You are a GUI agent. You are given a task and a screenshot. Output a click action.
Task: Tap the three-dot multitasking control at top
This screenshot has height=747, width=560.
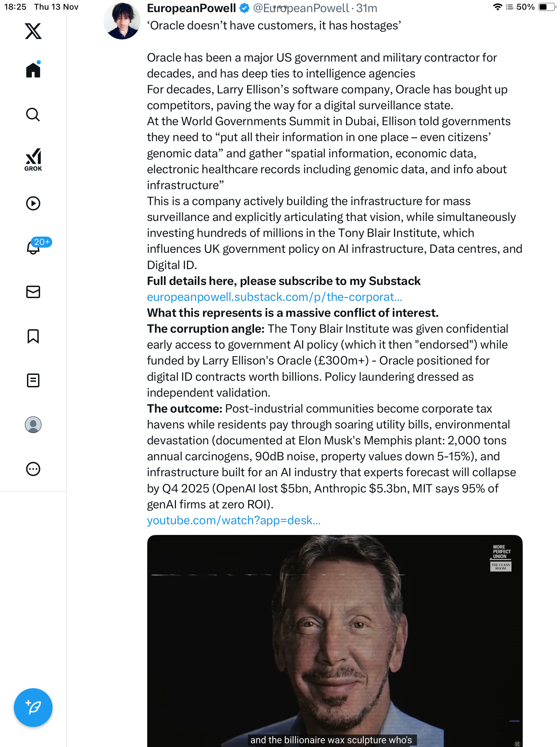point(280,7)
